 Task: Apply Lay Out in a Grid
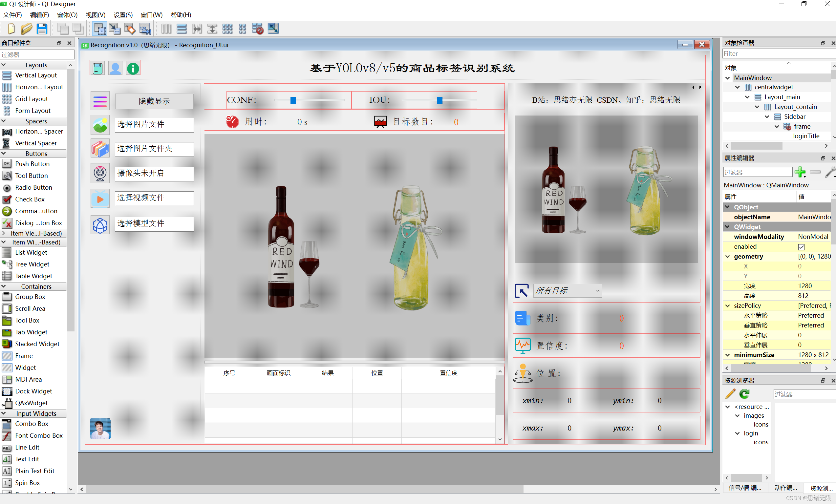click(227, 29)
